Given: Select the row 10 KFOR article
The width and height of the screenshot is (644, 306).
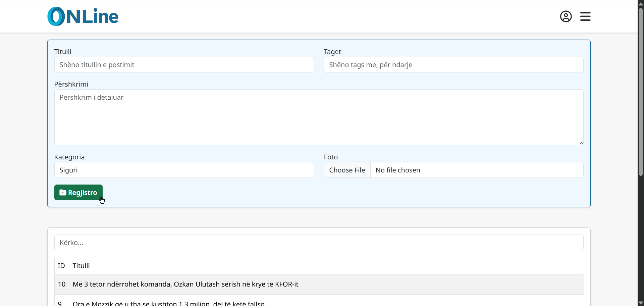Looking at the screenshot, I should click(185, 285).
